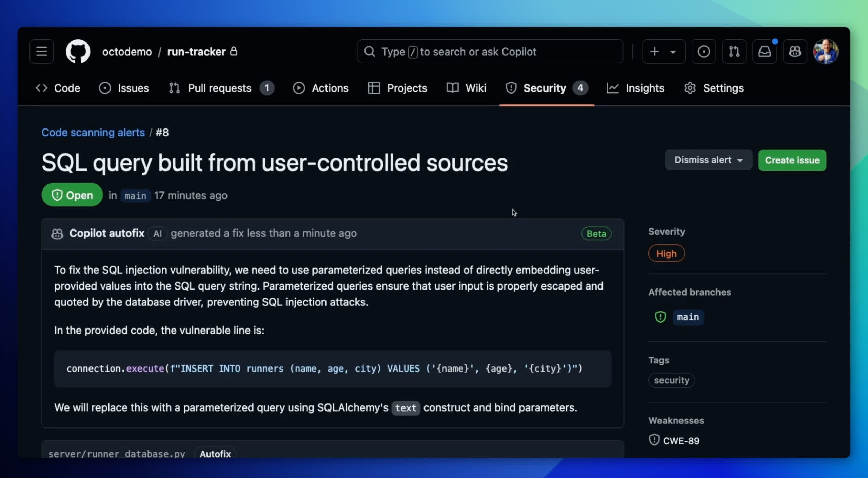Click the octodemo organization link
This screenshot has height=478, width=868.
[127, 52]
